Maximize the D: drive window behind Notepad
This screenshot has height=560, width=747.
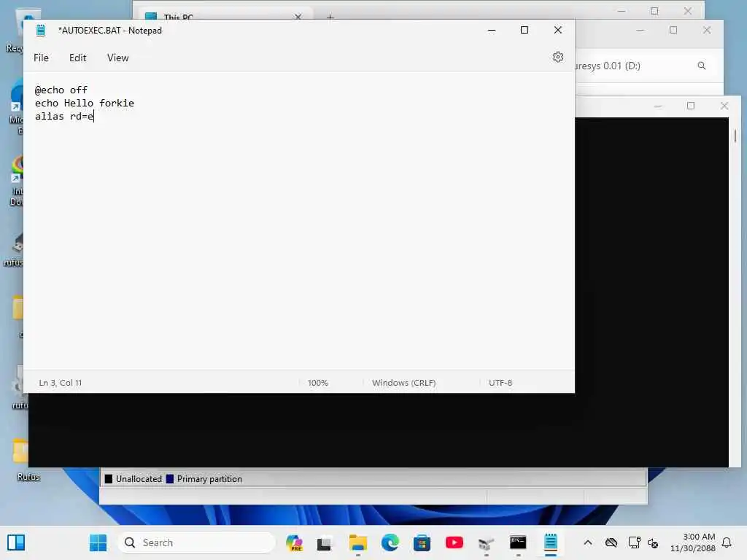click(673, 30)
